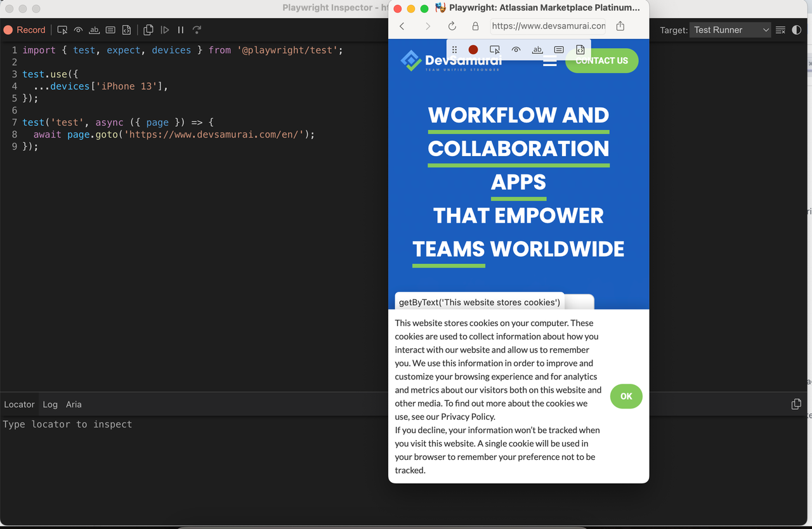Switch to the Aria tab
812x529 pixels.
[x=74, y=404]
